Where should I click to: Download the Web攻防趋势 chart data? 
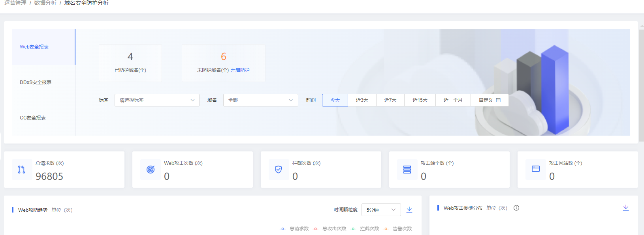pyautogui.click(x=409, y=210)
